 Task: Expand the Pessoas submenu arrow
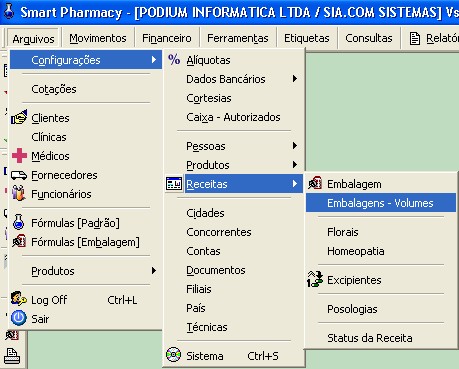point(295,146)
